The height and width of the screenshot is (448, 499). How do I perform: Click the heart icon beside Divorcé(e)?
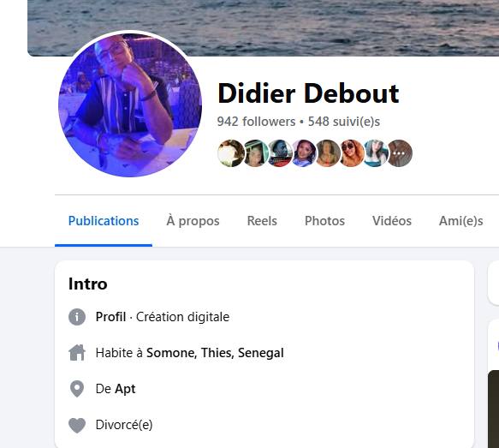[x=77, y=425]
